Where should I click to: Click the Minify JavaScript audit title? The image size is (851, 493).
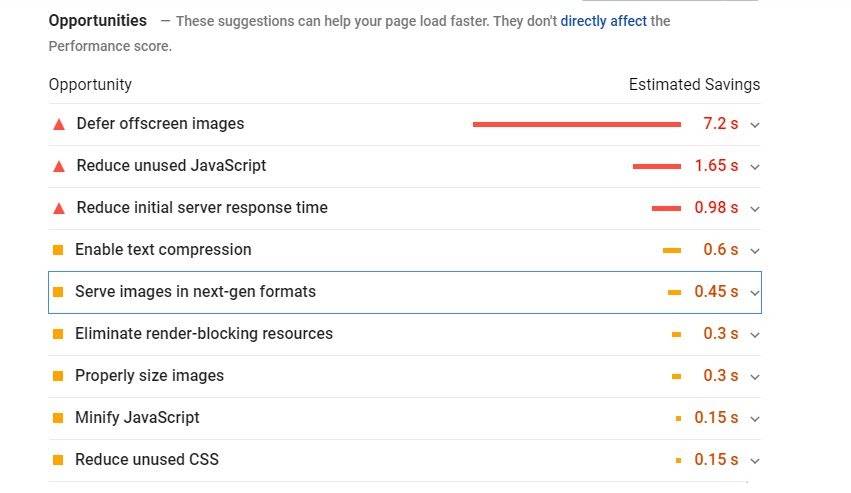(137, 418)
